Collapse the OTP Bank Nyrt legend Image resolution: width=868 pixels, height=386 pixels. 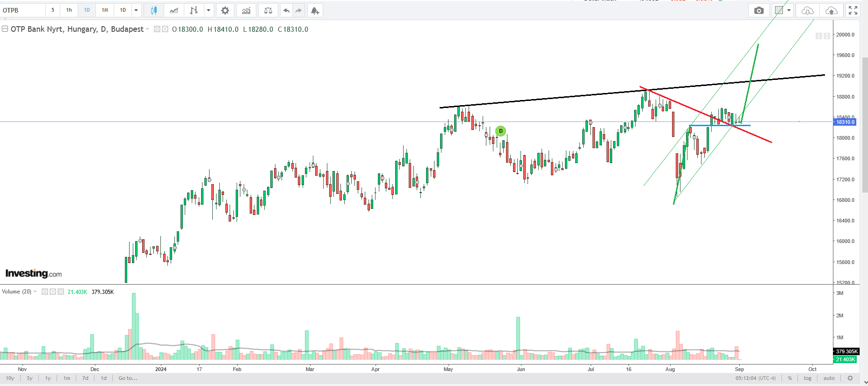click(5, 29)
